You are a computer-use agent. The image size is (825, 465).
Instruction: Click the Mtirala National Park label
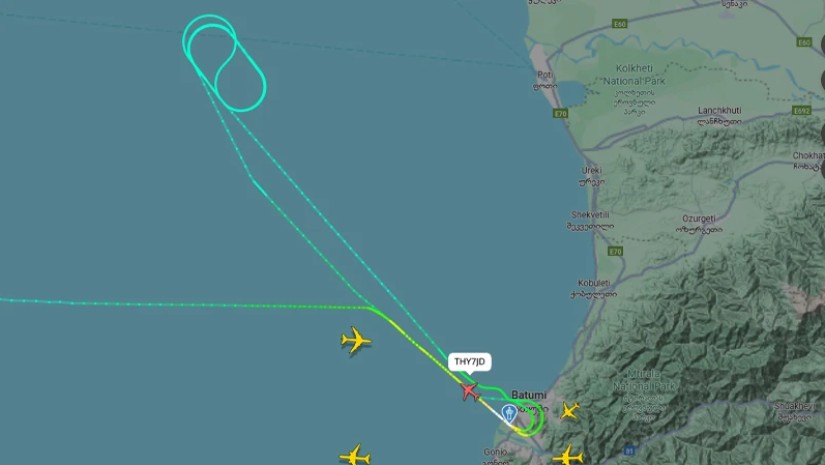[644, 380]
